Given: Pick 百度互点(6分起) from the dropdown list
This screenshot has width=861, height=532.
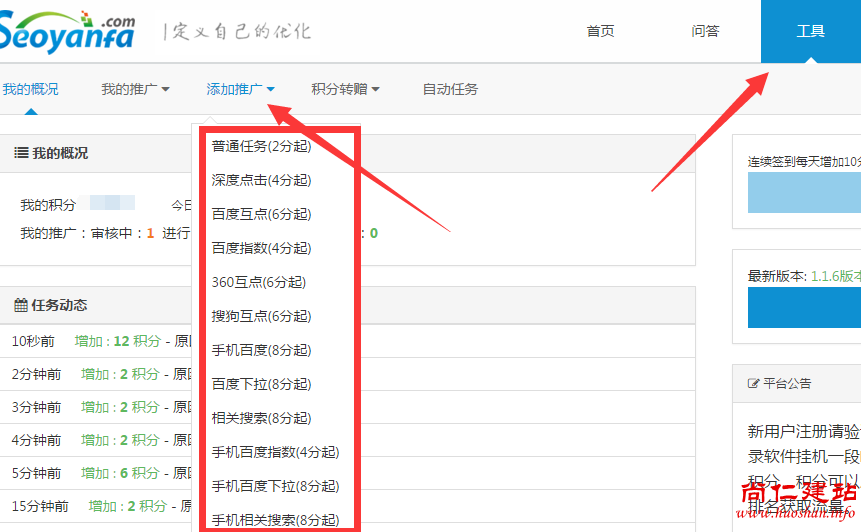Looking at the screenshot, I should (x=261, y=215).
